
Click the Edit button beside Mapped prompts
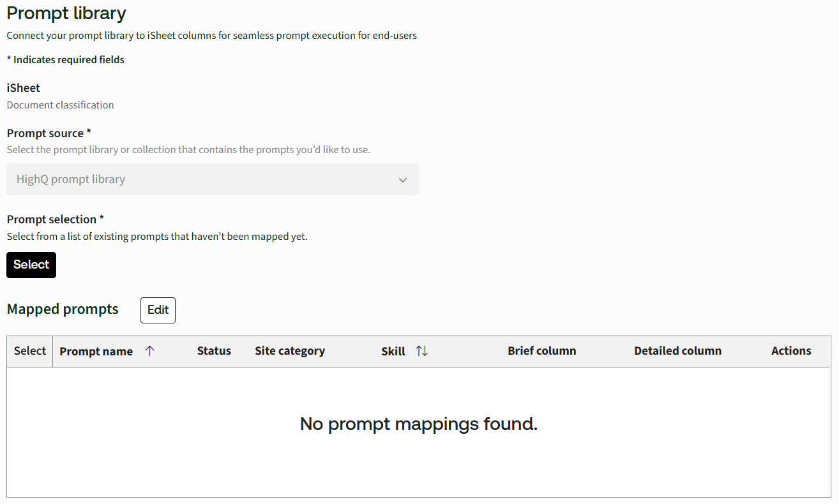158,310
